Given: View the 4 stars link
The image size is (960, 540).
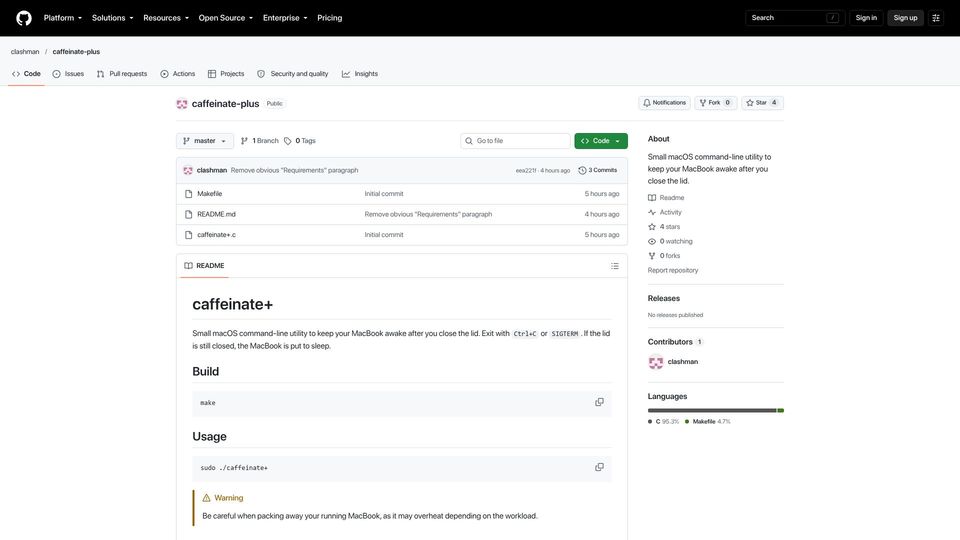Looking at the screenshot, I should (x=664, y=227).
